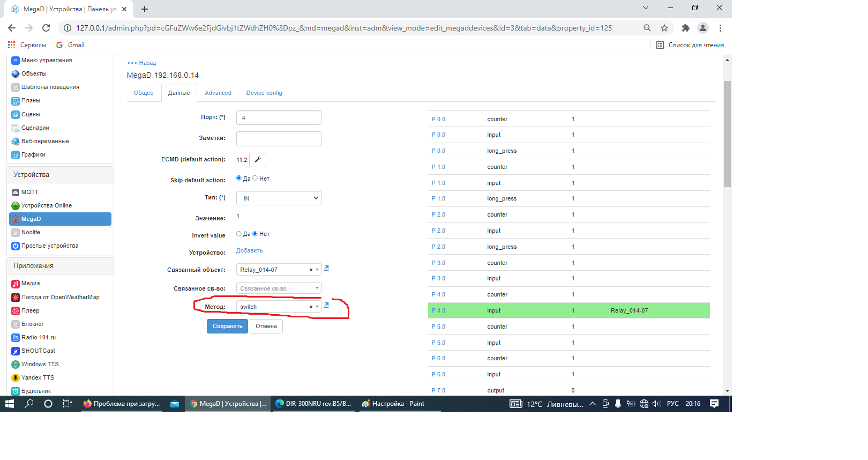
Task: Open the Медиа application
Action: pos(31,283)
